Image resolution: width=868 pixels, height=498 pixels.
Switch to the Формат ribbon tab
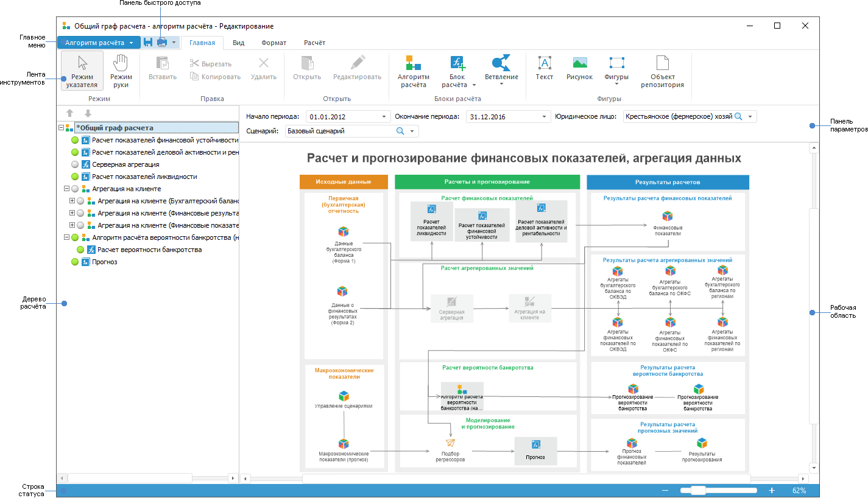point(274,43)
